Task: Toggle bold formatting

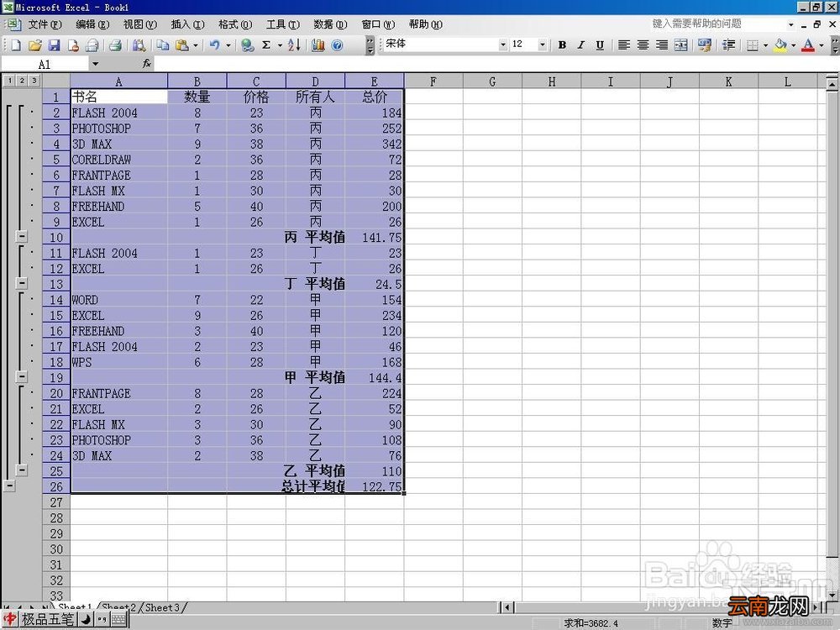Action: coord(562,45)
